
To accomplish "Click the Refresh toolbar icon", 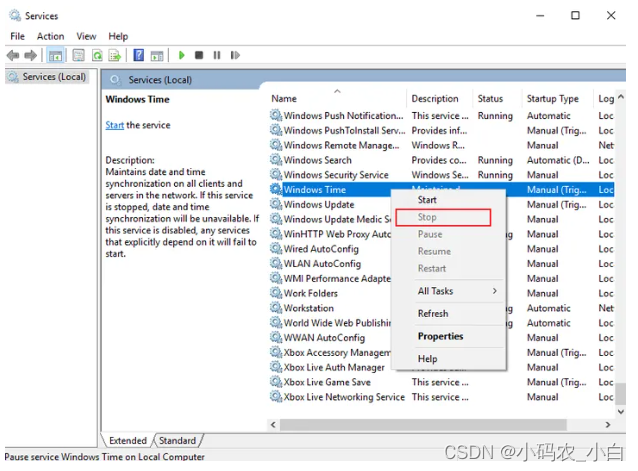I will coord(98,55).
